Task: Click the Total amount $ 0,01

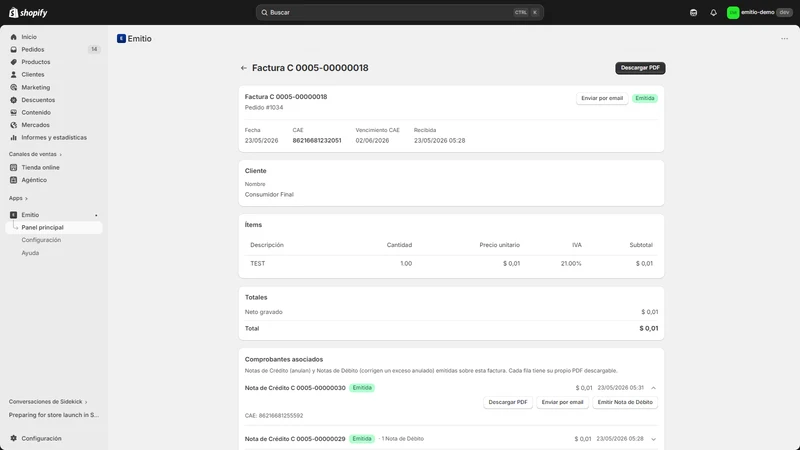Action: [x=648, y=328]
